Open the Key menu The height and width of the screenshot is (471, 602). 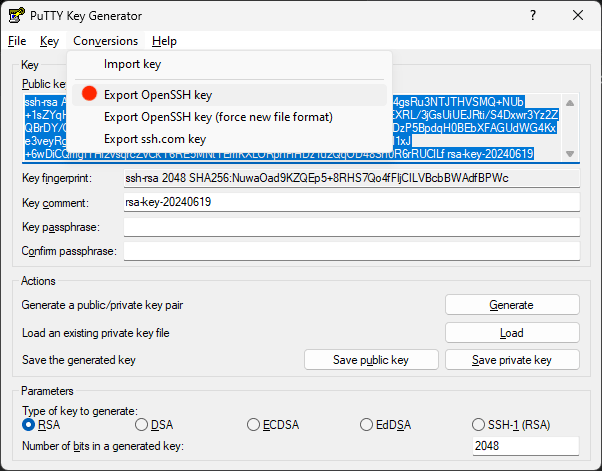49,41
